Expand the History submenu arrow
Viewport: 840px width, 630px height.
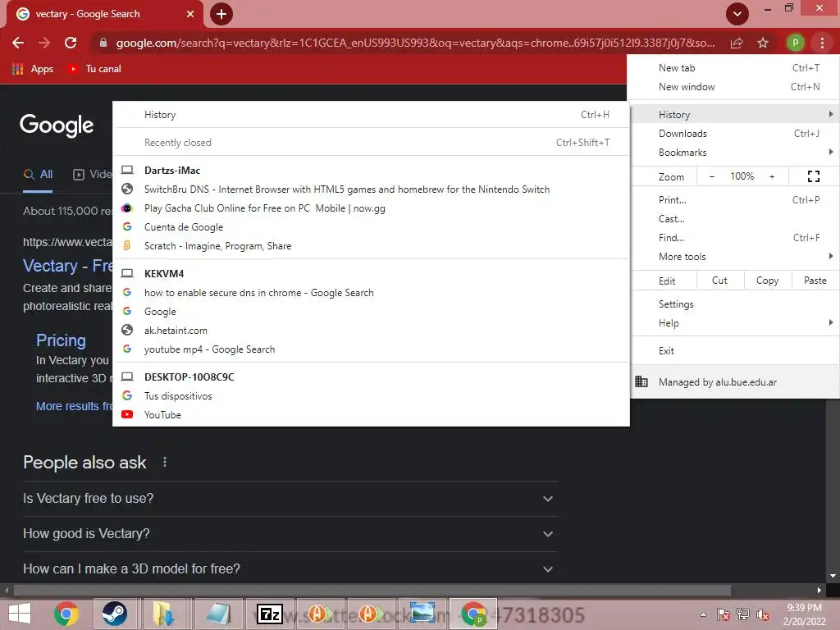[830, 114]
